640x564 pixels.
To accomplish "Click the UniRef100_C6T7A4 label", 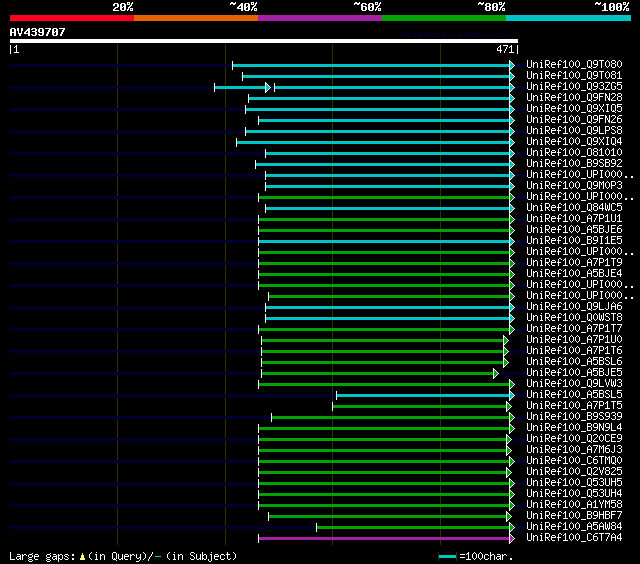I will coord(574,538).
